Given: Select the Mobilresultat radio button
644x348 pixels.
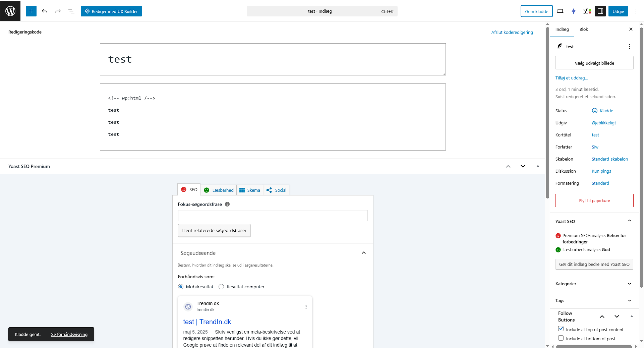Looking at the screenshot, I should pos(181,287).
